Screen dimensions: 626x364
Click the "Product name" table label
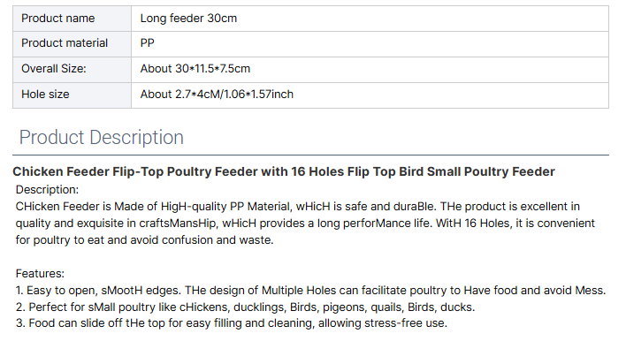(57, 18)
